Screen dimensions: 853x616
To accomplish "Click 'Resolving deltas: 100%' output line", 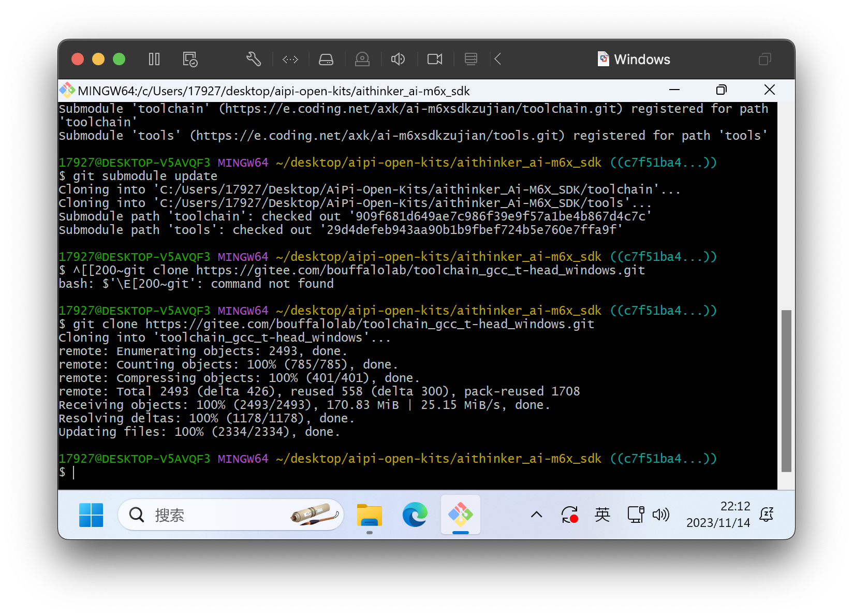I will pos(207,418).
